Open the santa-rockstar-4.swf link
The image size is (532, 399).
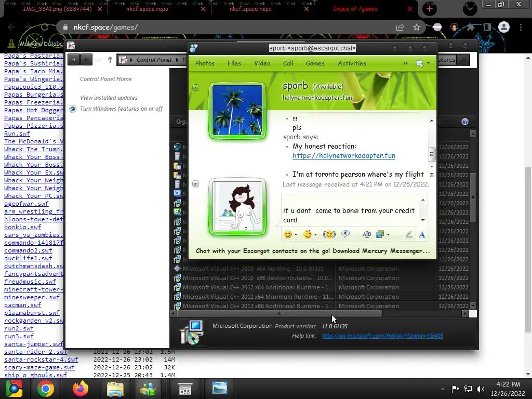pos(41,360)
